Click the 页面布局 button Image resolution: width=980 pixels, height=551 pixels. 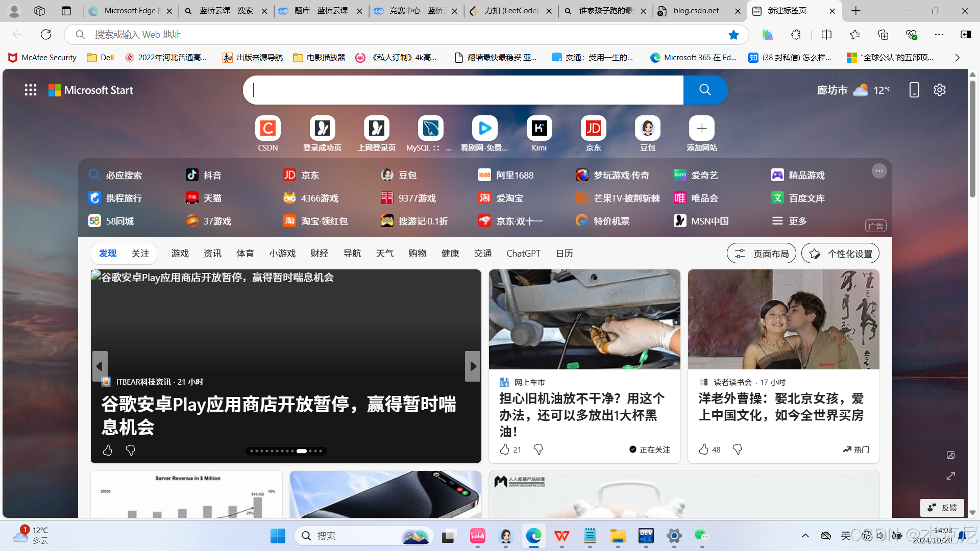tap(761, 254)
